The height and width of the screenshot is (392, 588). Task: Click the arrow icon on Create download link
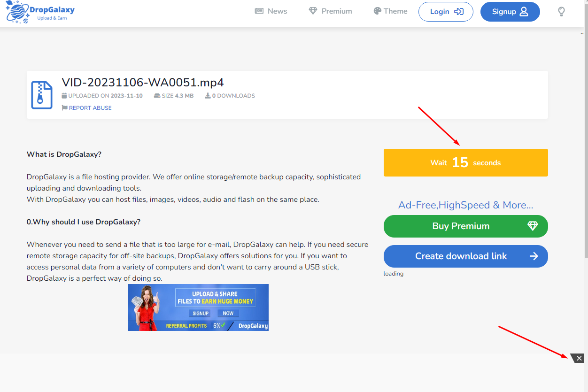534,256
